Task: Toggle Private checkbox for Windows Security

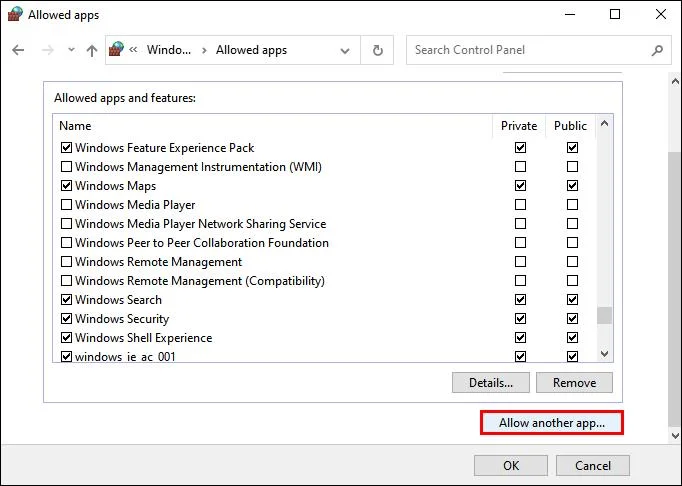Action: [x=520, y=318]
